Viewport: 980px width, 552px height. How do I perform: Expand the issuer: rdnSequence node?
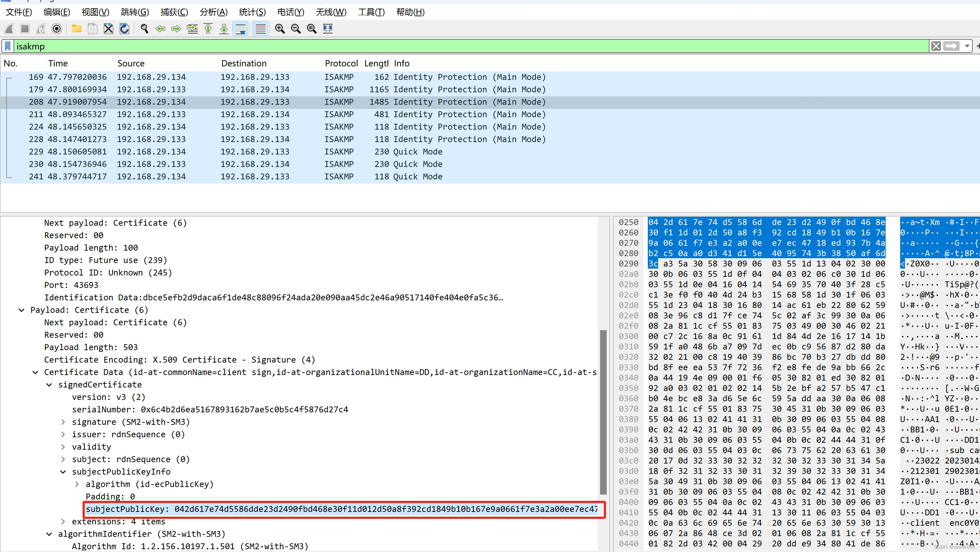pos(63,434)
